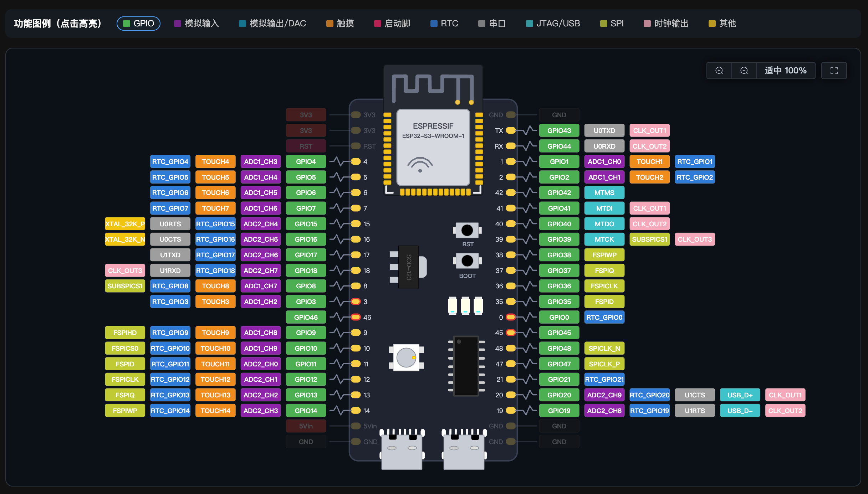Highlight the 串口 legend category
This screenshot has height=494, width=868.
click(x=492, y=24)
